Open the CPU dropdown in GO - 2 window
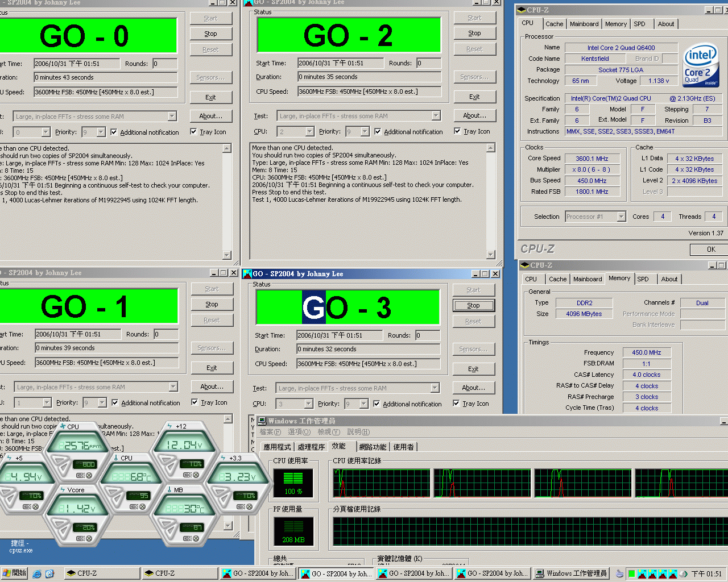 [x=309, y=131]
